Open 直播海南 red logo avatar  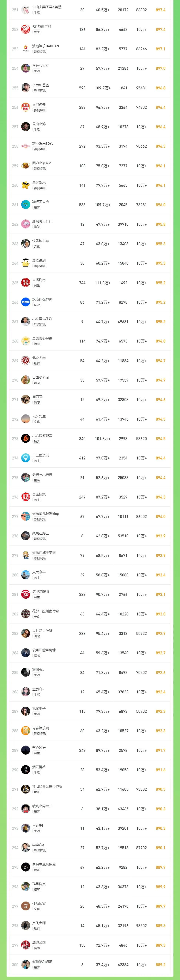[x=26, y=283]
